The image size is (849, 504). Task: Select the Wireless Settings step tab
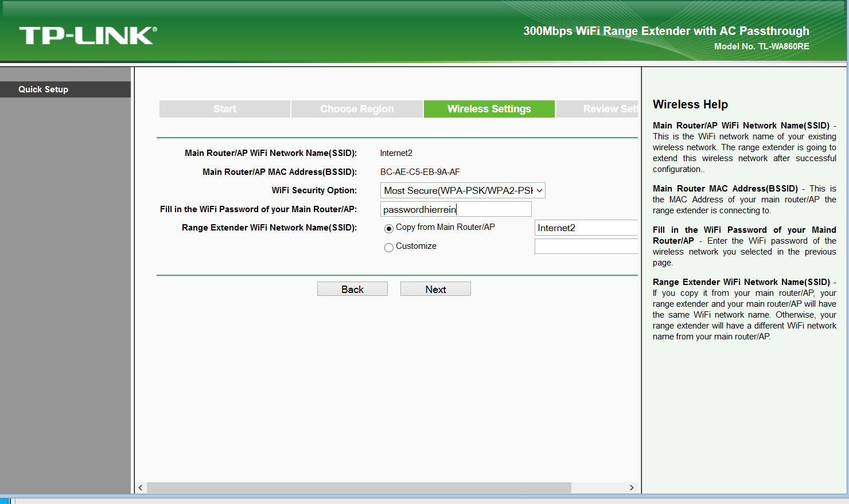coord(489,109)
